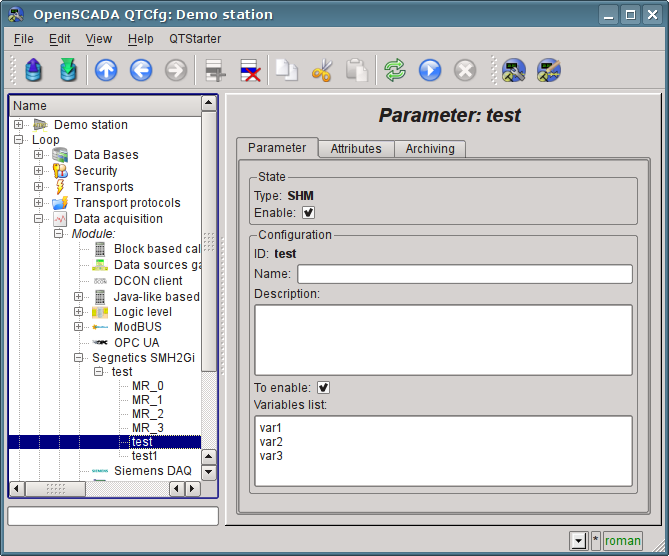This screenshot has width=669, height=556.
Task: Refresh the page with green arrows icon
Action: coord(395,70)
